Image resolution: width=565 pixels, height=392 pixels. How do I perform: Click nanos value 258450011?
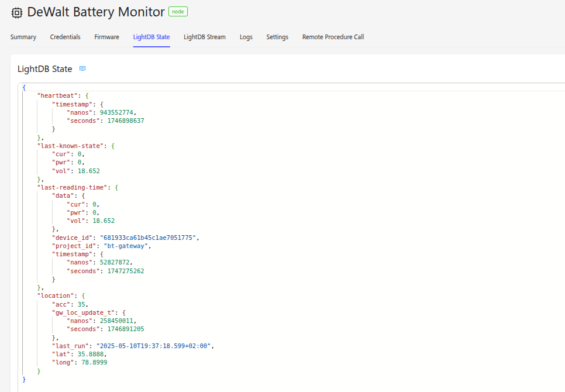point(116,321)
